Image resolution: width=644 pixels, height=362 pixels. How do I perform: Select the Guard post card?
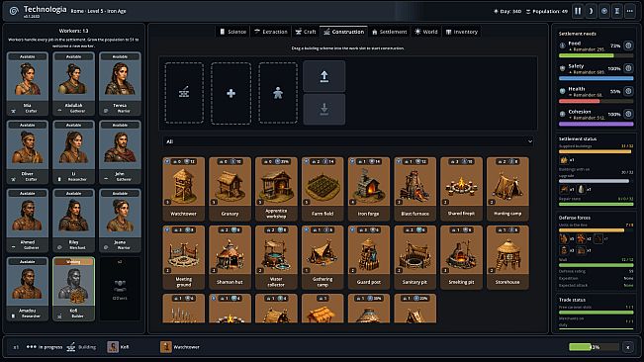pyautogui.click(x=368, y=257)
